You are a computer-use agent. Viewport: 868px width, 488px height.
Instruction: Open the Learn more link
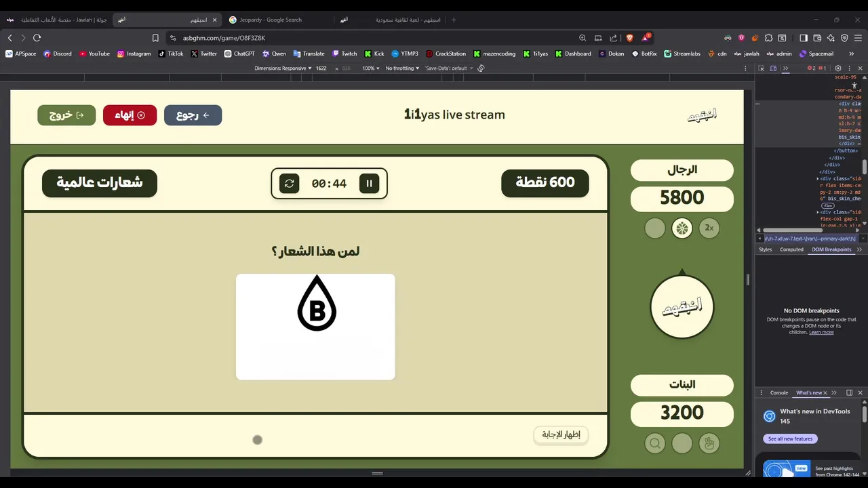coord(821,332)
